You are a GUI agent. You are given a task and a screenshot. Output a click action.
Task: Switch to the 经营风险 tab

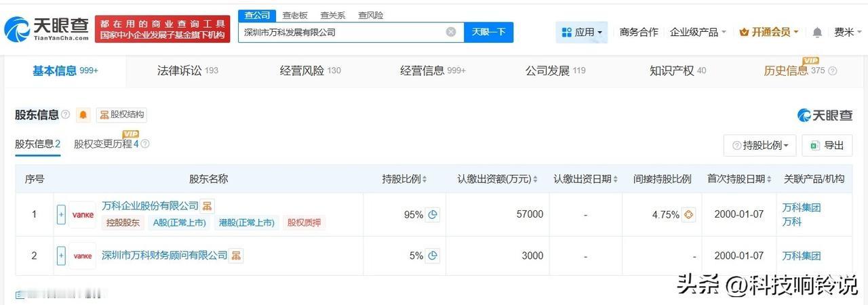pos(310,70)
